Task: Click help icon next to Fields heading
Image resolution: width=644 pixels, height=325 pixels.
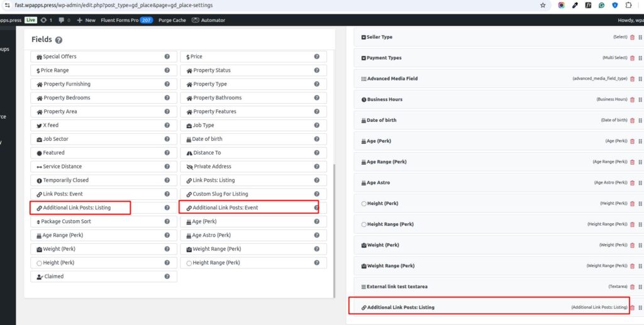Action: click(x=59, y=40)
